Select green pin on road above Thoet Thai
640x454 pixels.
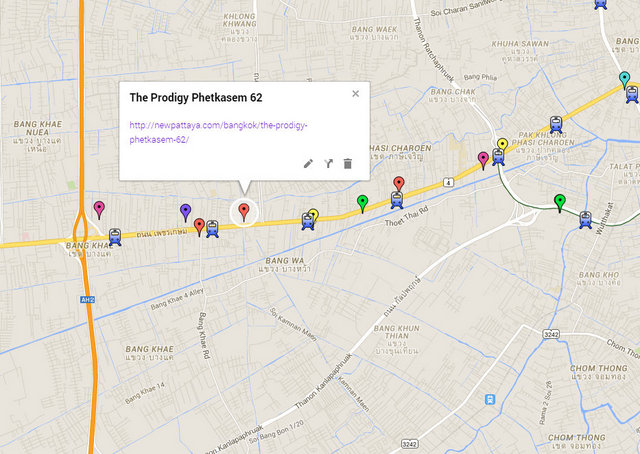pyautogui.click(x=362, y=204)
